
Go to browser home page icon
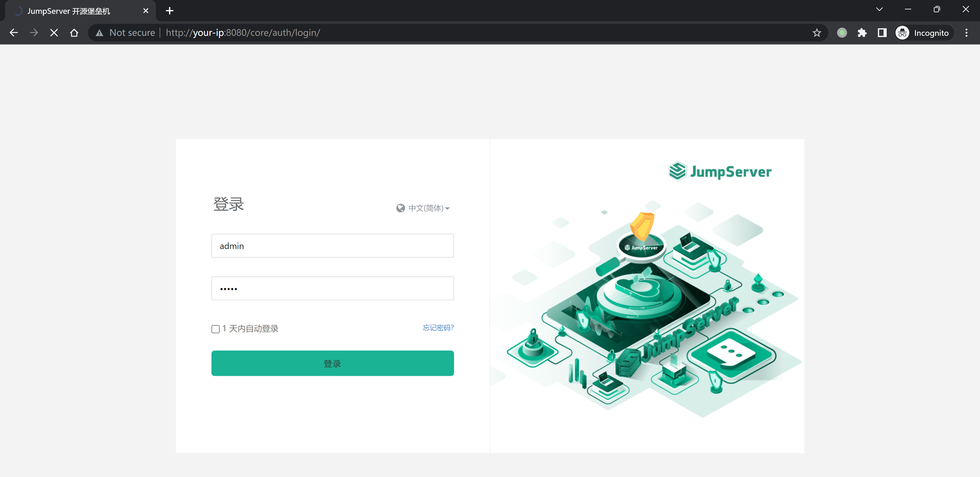click(x=74, y=33)
